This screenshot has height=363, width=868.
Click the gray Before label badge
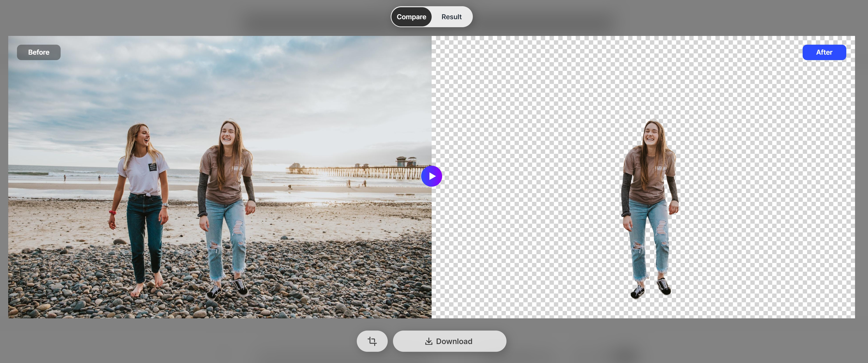click(39, 52)
